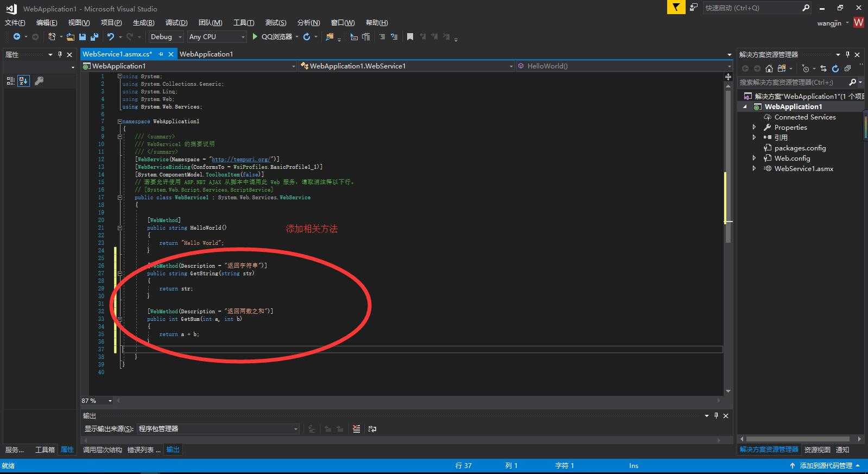Switch to the 资源视图 tab
868x474 pixels.
tap(817, 450)
